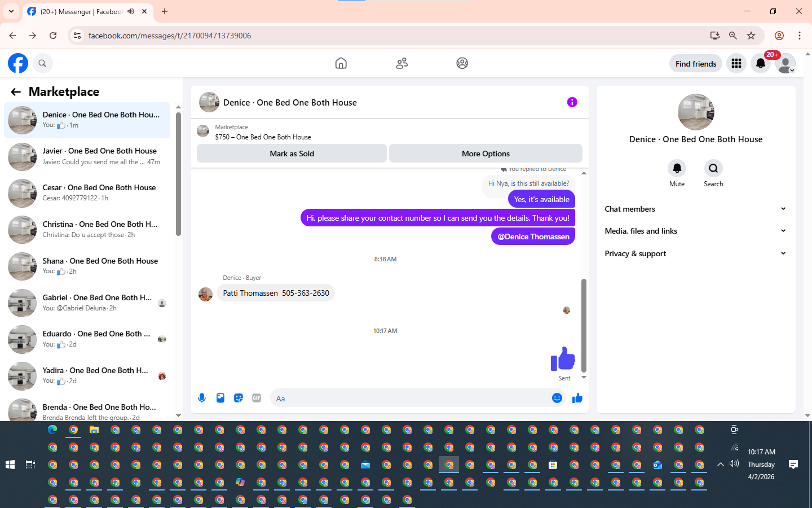This screenshot has width=812, height=508.
Task: Click the @Denice Thomassen mention
Action: click(533, 237)
